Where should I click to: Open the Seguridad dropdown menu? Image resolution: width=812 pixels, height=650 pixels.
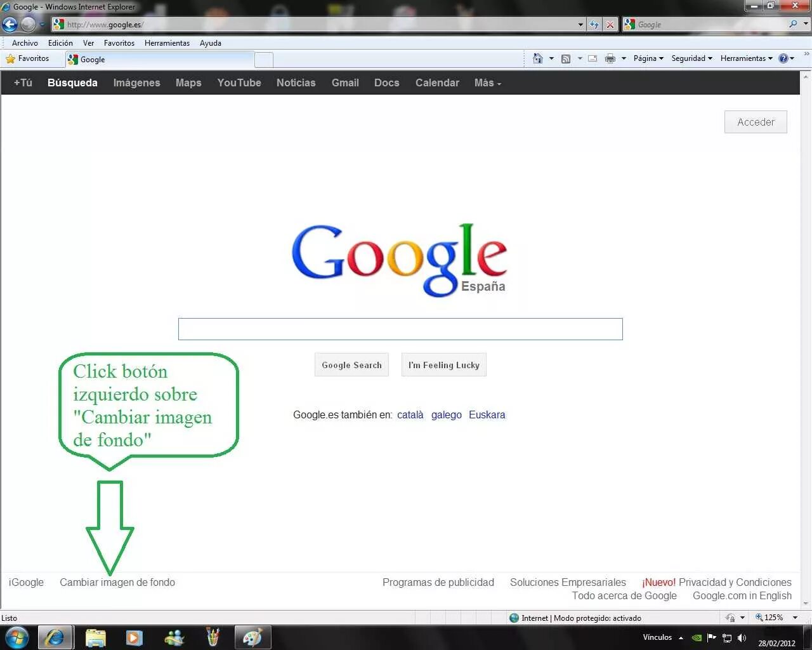[691, 58]
